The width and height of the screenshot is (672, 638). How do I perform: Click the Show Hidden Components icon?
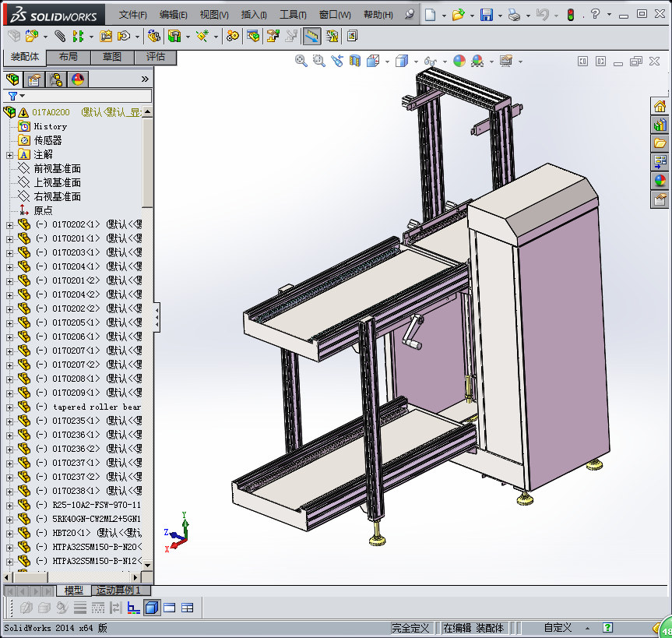[154, 36]
